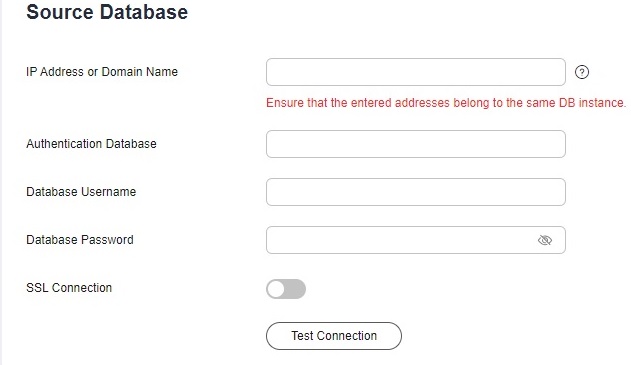This screenshot has width=631, height=365.
Task: Enable the SSL Connection switch
Action: coord(286,289)
